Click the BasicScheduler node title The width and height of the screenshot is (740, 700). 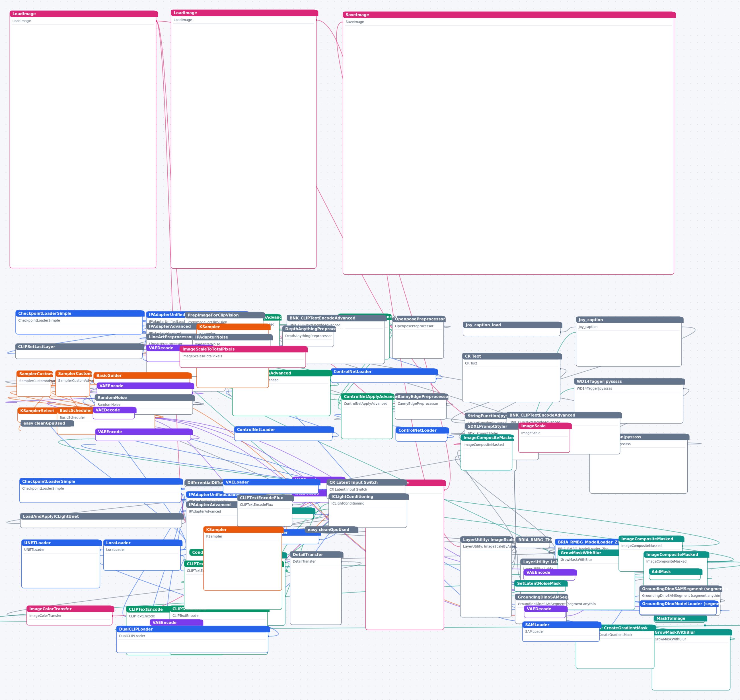pos(75,410)
